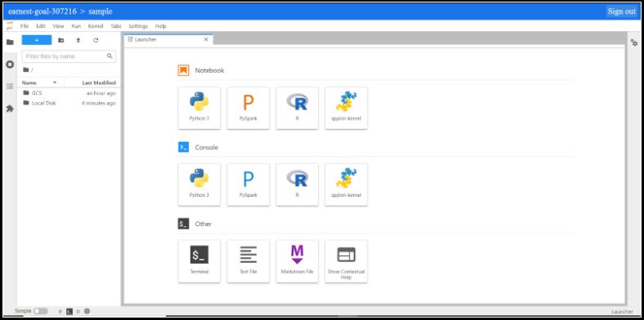The image size is (644, 320).
Task: Open the Extension Manager puzzle icon
Action: (10, 109)
